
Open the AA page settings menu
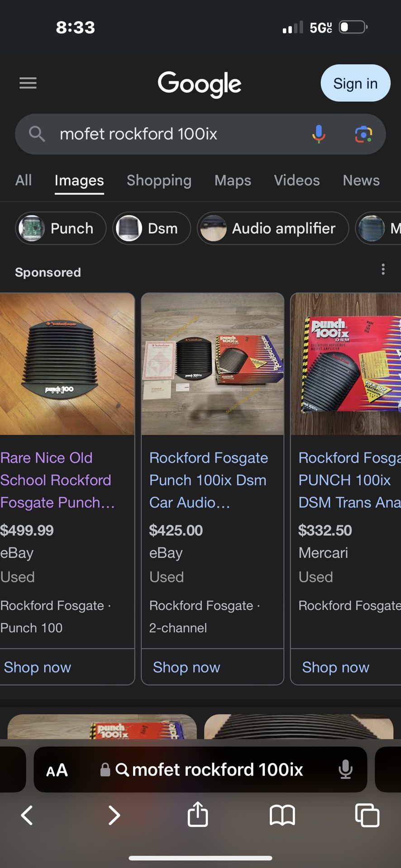click(57, 770)
